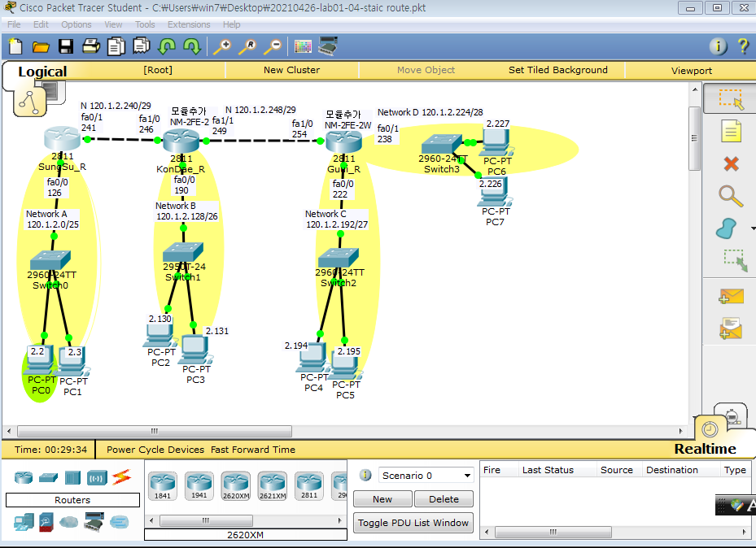Choose the red X Delete tool
The image size is (756, 548).
coord(731,163)
